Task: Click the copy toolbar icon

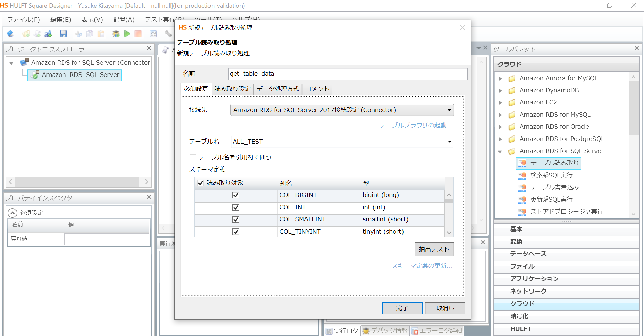Action: coord(90,34)
